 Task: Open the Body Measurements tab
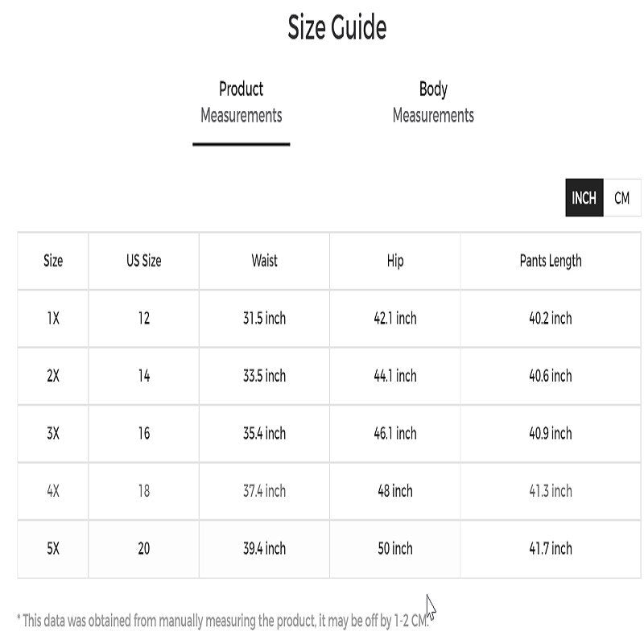(433, 102)
